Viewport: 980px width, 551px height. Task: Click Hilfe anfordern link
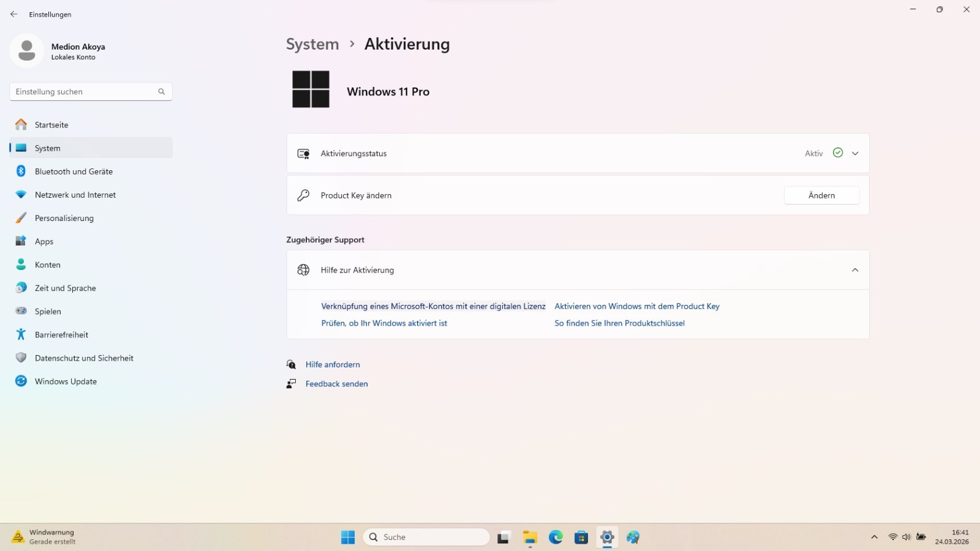[x=333, y=364]
